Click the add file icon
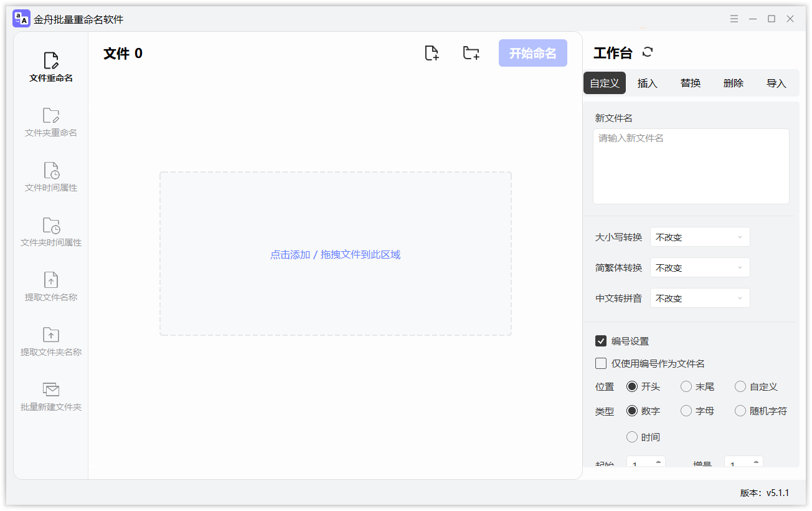 pos(432,54)
